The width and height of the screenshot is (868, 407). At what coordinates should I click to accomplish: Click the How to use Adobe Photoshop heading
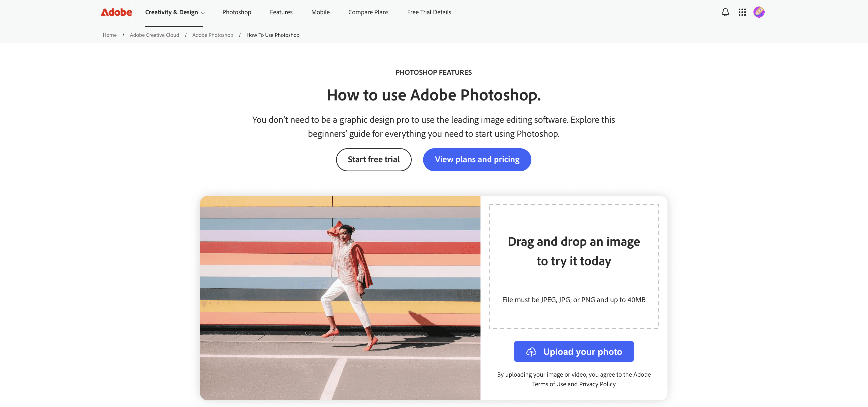point(434,95)
